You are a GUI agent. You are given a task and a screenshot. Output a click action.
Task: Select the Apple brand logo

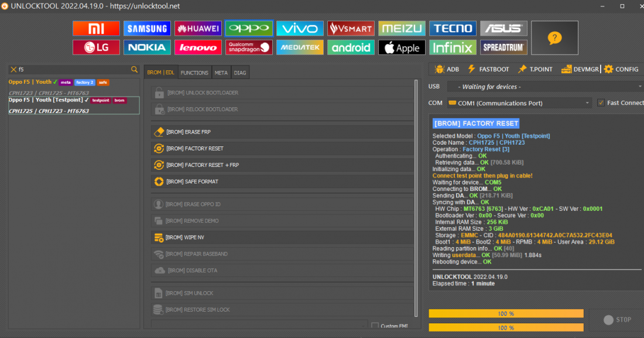402,47
